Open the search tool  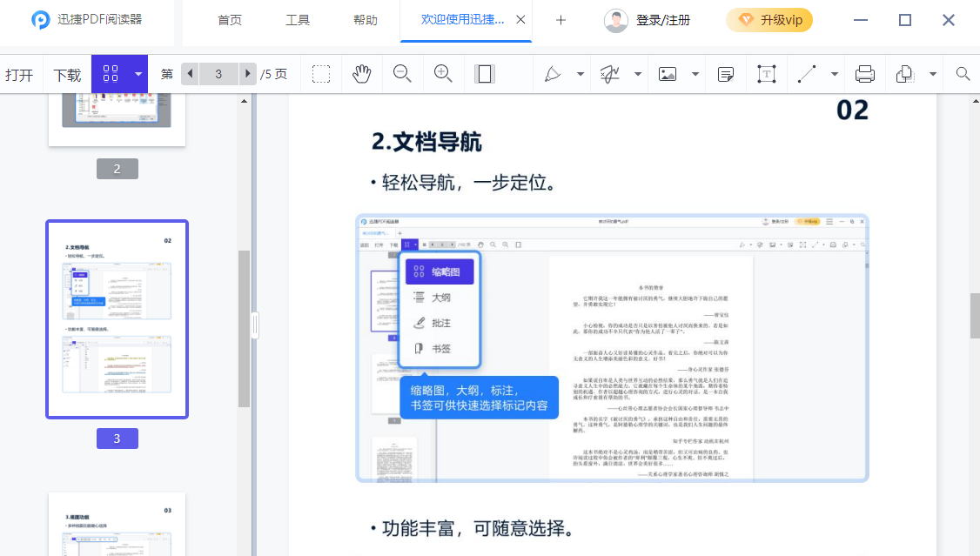click(x=963, y=74)
